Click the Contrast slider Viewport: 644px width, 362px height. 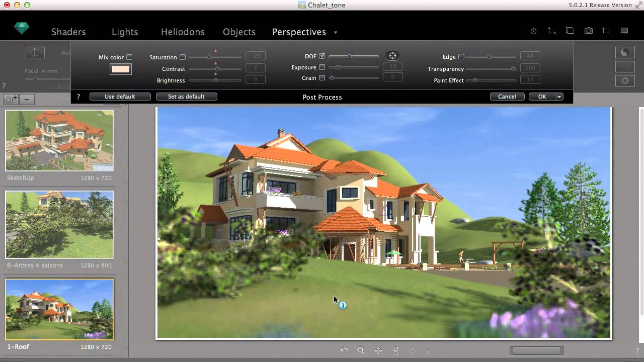(x=215, y=68)
